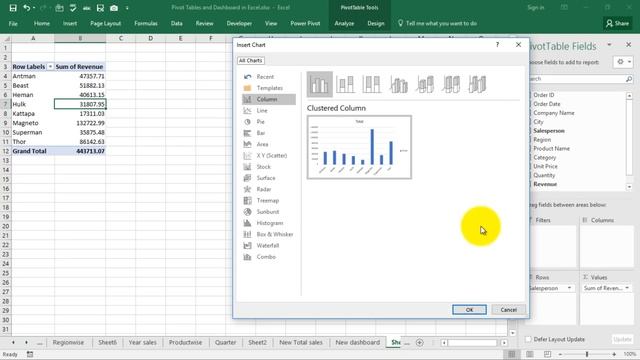Click the field list scroll down arrow
Image resolution: width=640 pixels, height=360 pixels.
point(629,187)
